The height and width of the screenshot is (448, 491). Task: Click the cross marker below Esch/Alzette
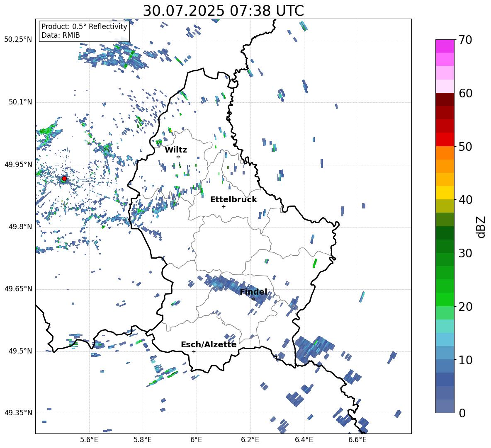(x=194, y=351)
